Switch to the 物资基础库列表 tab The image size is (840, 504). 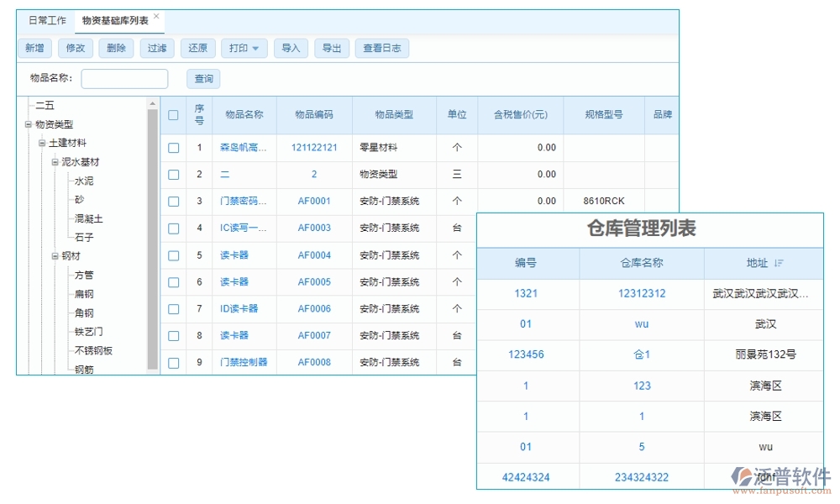(x=114, y=20)
